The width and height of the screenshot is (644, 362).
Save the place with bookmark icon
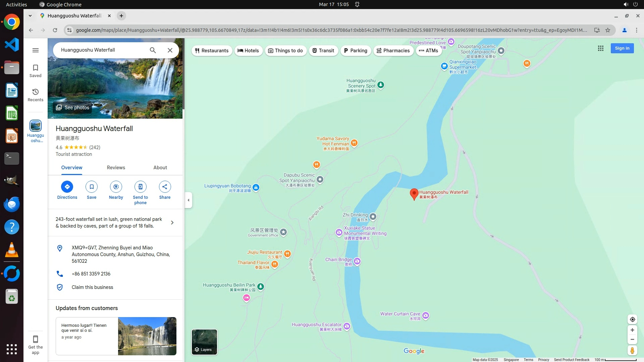pyautogui.click(x=92, y=187)
